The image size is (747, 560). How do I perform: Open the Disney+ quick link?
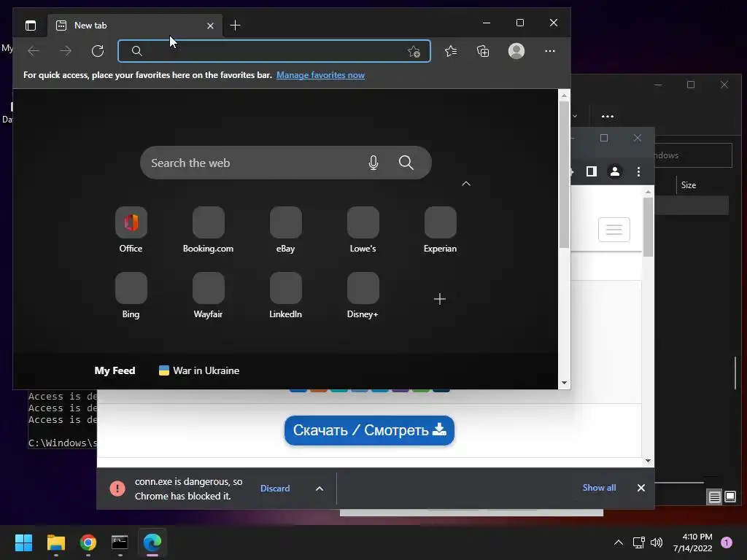coord(363,295)
